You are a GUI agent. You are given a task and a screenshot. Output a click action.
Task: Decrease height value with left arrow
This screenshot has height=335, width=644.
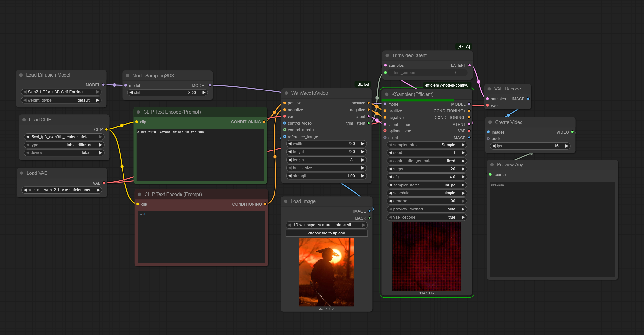tap(290, 152)
